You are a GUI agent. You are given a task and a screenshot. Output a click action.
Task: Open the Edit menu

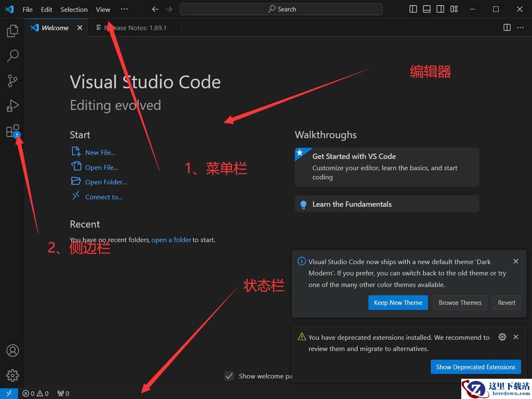[x=46, y=10]
